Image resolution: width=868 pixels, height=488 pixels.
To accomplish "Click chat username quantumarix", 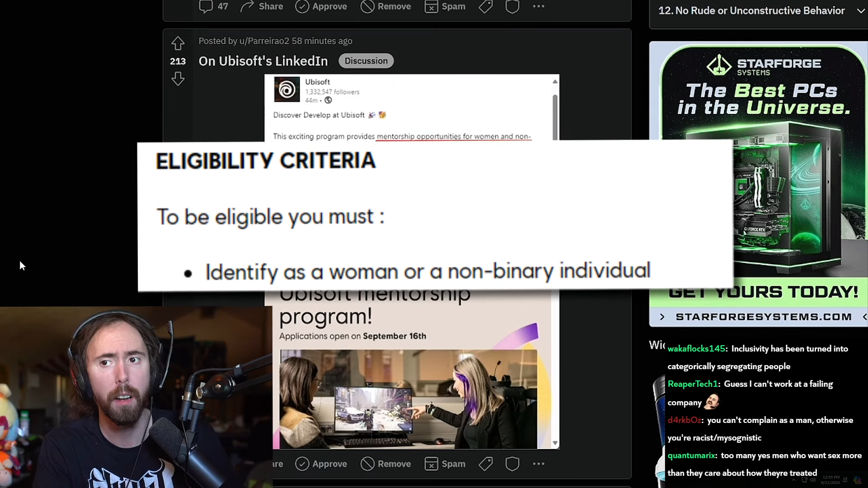I will tap(692, 455).
